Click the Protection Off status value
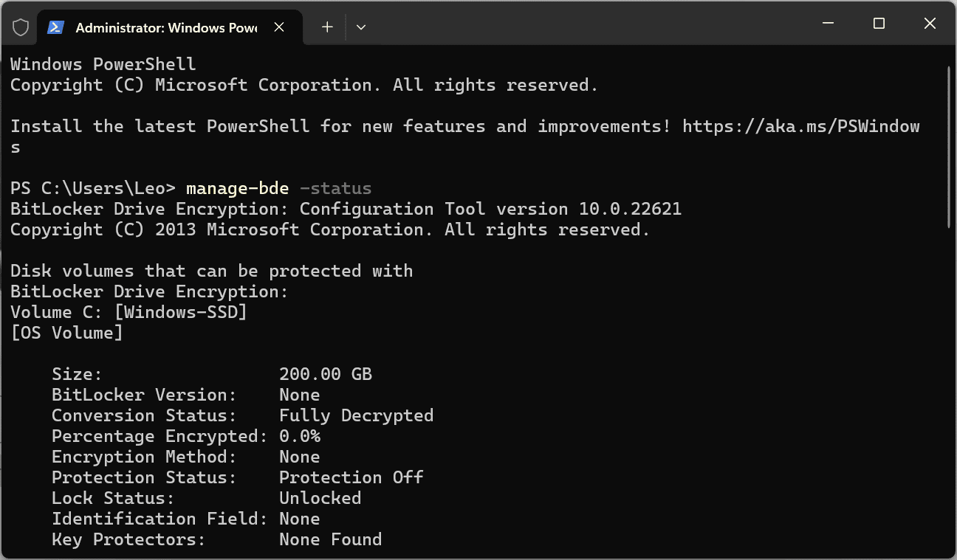 coord(351,477)
